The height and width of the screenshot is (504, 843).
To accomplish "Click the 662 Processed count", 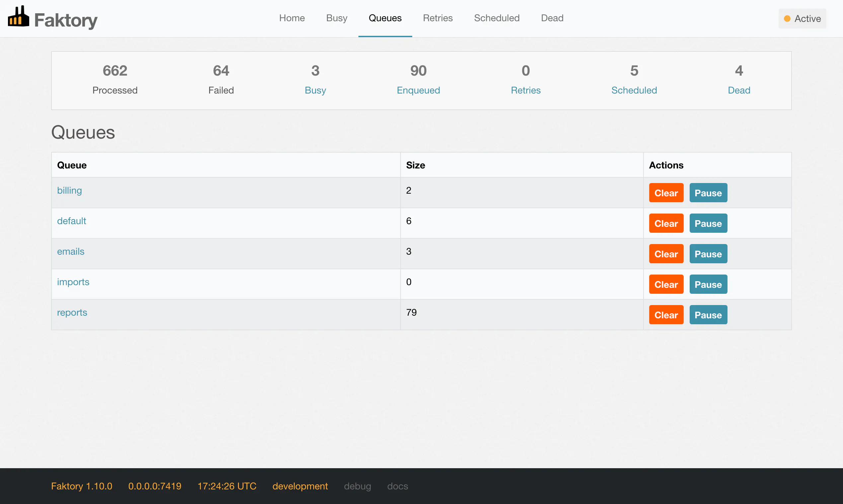I will (x=115, y=71).
